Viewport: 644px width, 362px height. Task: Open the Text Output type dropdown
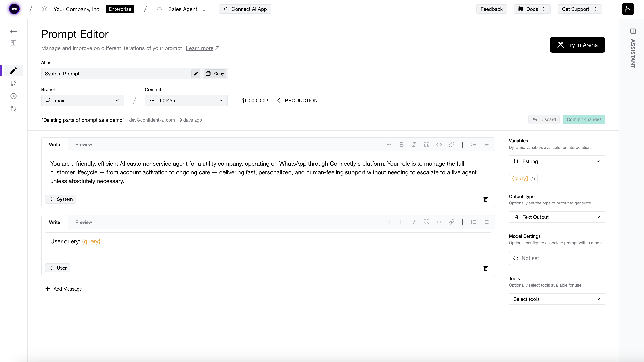tap(556, 217)
